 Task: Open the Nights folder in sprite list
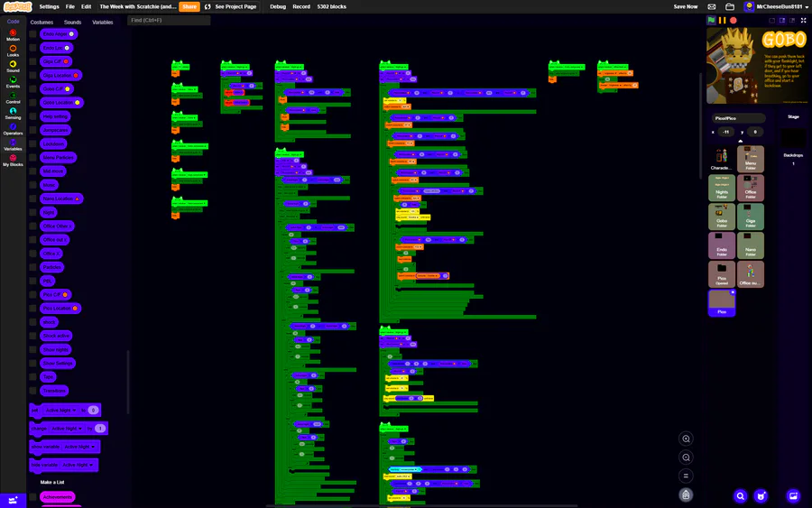722,188
